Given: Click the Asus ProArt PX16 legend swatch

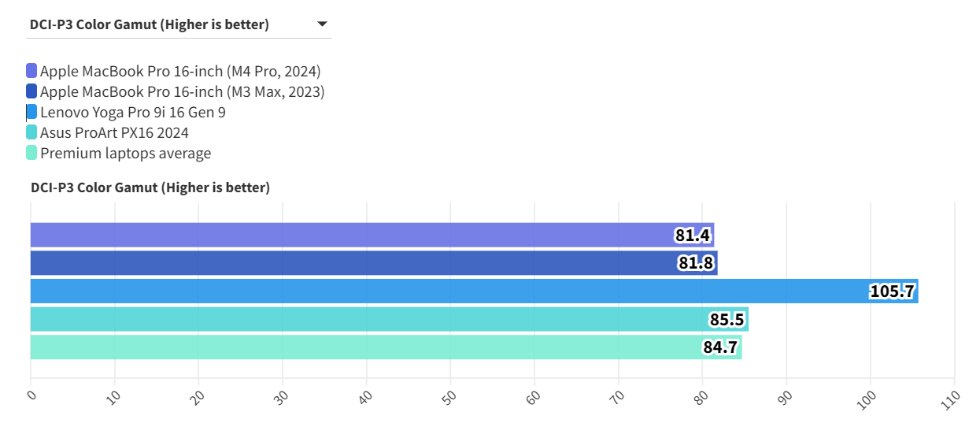Looking at the screenshot, I should coord(31,132).
